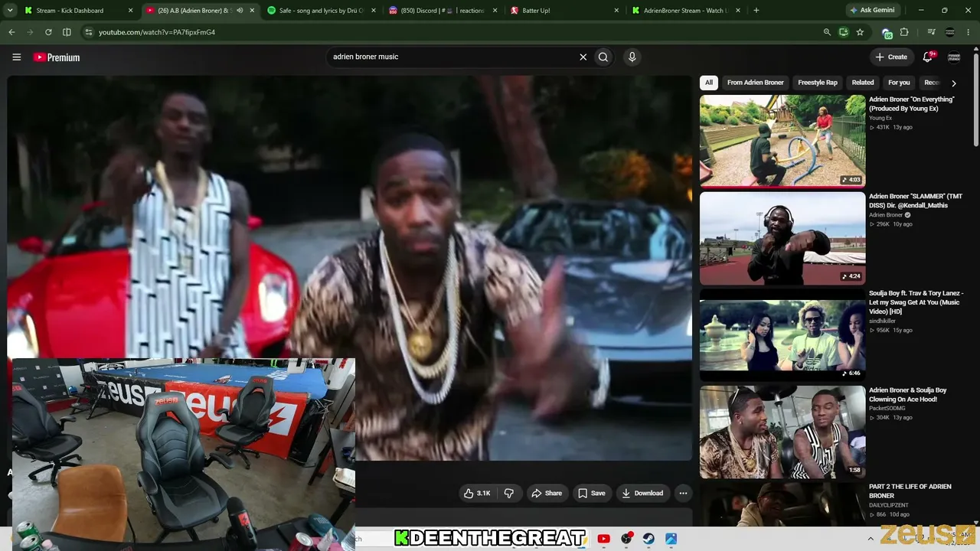Viewport: 980px width, 551px height.
Task: Open the YouTube guide hamburger menu
Action: coord(16,57)
